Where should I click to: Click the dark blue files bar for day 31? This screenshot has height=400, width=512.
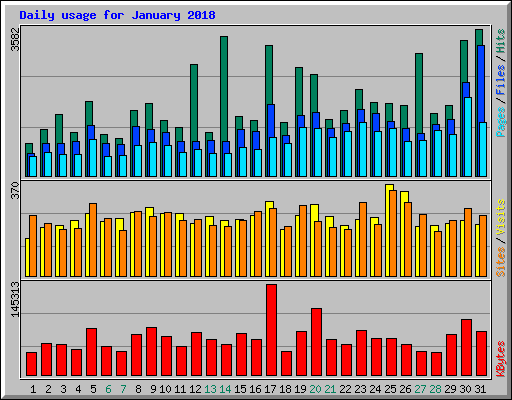pos(481,84)
